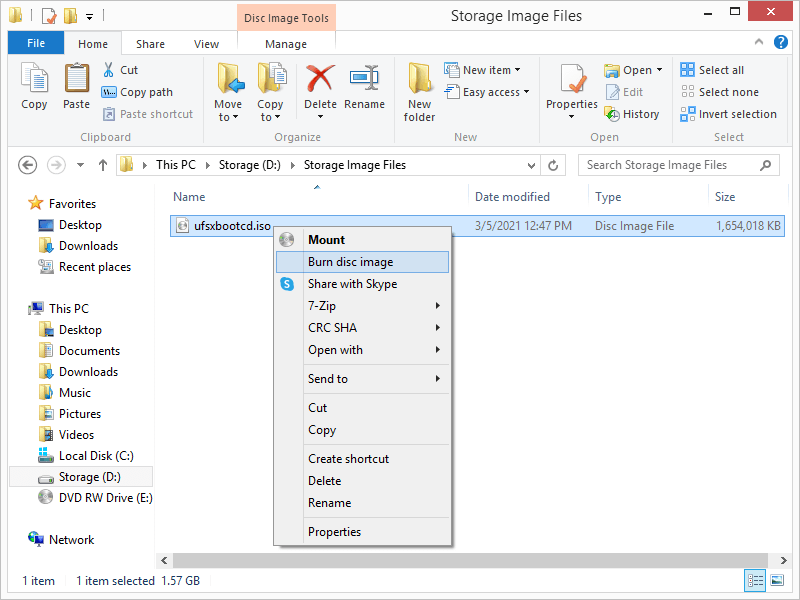Click the Search Storage Image Files box

[x=670, y=165]
